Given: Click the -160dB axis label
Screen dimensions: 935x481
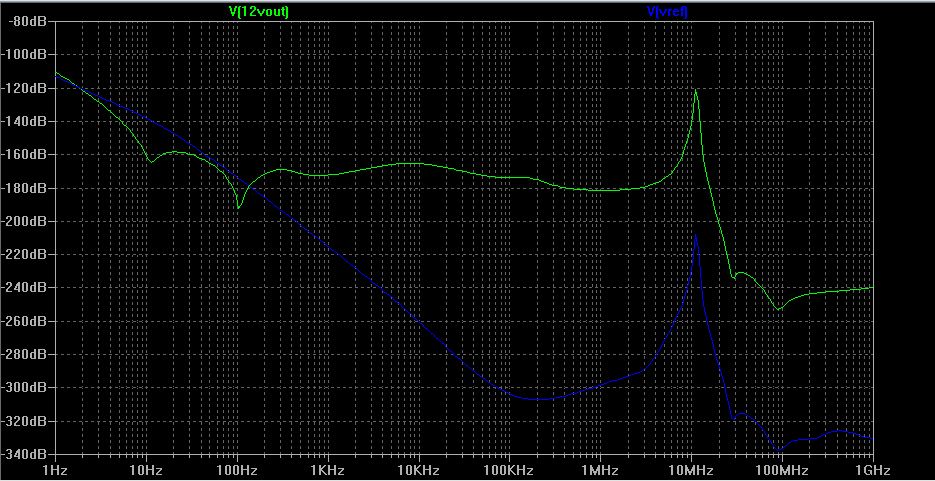Looking at the screenshot, I should click(24, 154).
